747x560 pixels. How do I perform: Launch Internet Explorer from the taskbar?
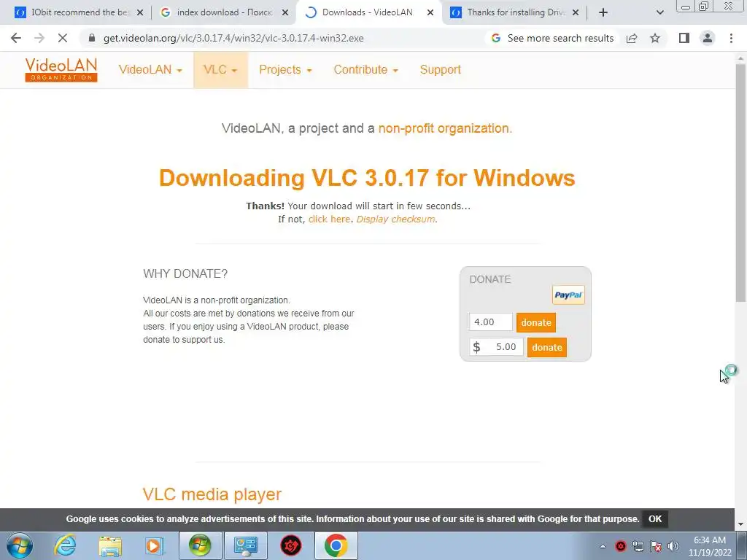pyautogui.click(x=65, y=545)
